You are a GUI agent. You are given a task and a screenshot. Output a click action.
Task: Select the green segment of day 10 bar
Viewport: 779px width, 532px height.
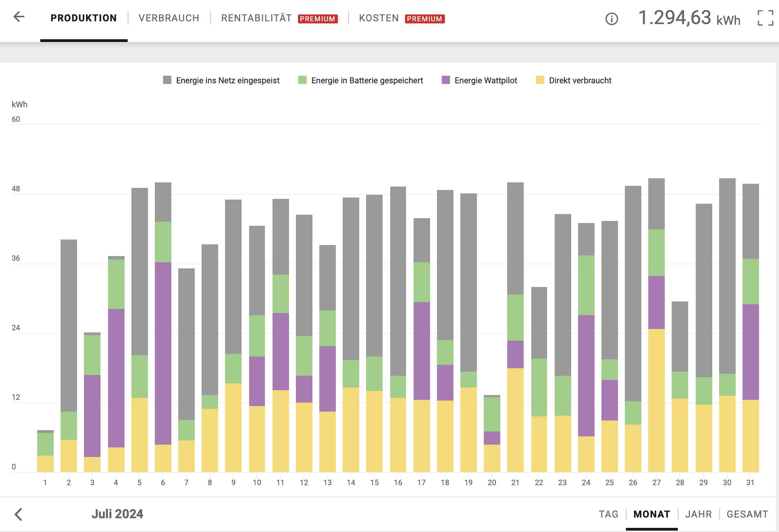(x=257, y=336)
